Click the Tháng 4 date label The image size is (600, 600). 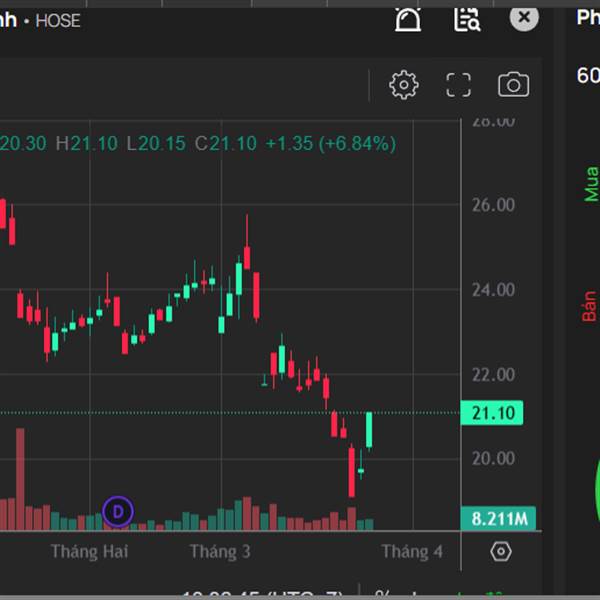coord(412,552)
